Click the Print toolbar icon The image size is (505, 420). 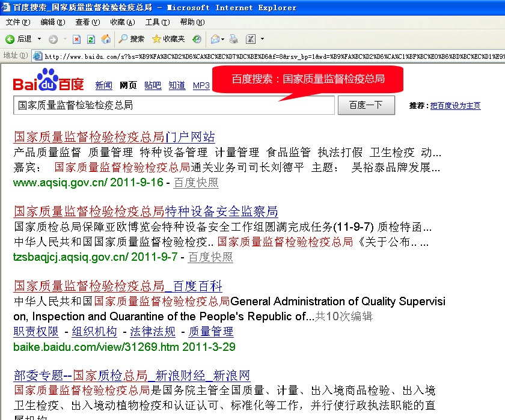(234, 39)
